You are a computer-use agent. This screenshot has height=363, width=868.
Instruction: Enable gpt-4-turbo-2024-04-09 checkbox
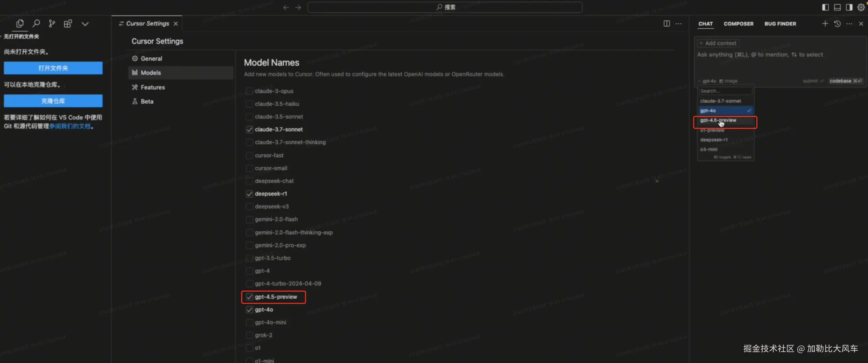(x=249, y=284)
